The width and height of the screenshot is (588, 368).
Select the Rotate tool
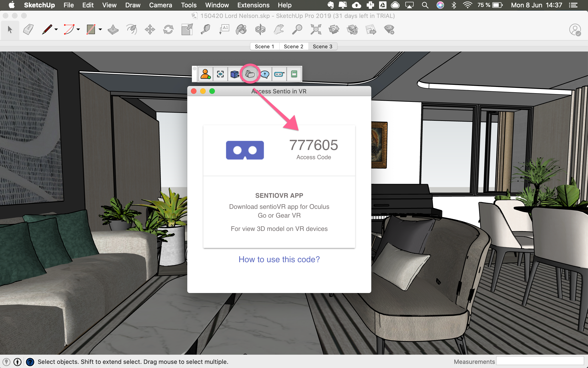pyautogui.click(x=168, y=30)
